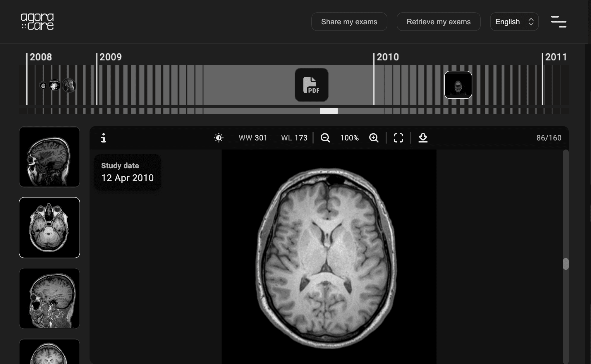The height and width of the screenshot is (364, 591).
Task: Click the Study date 12 Apr 2010 card
Action: [x=128, y=172]
